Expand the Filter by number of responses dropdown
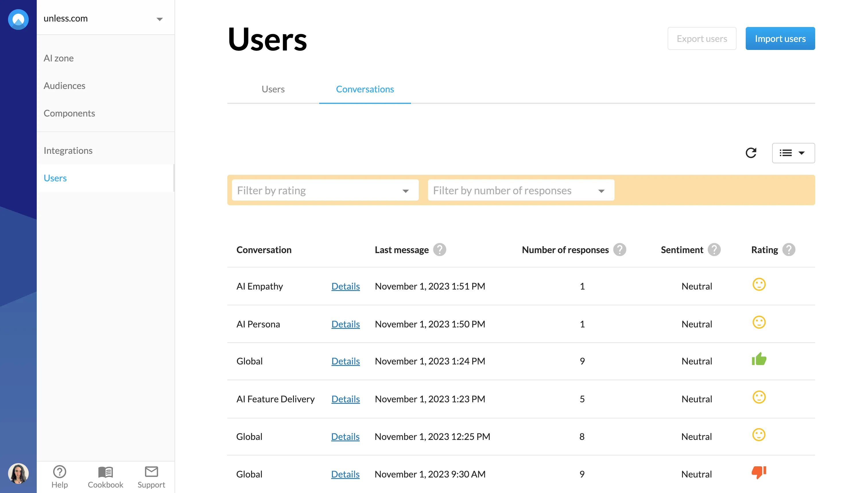 pyautogui.click(x=521, y=190)
